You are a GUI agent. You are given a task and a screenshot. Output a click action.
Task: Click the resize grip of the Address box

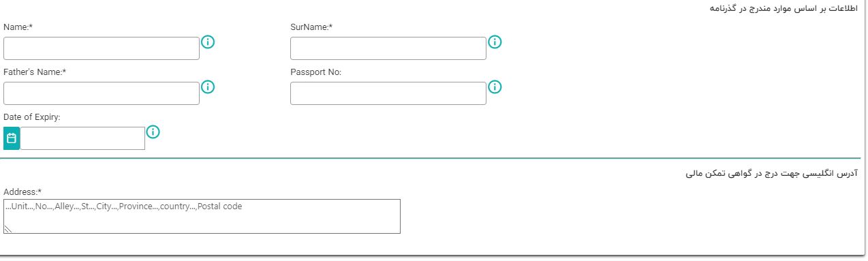8,229
